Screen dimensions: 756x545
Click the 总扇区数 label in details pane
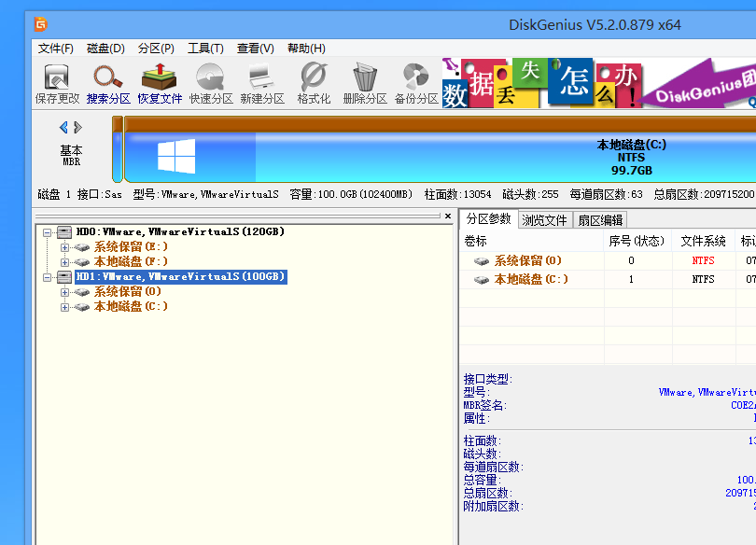pyautogui.click(x=487, y=493)
